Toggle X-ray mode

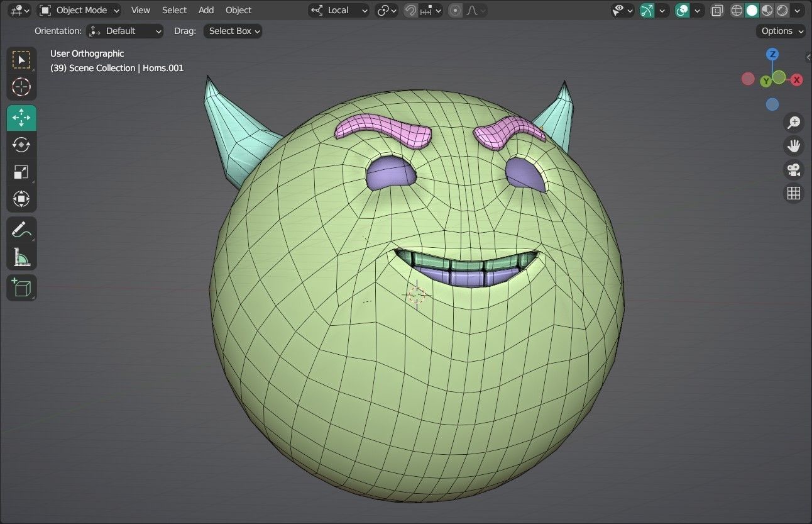(x=717, y=10)
